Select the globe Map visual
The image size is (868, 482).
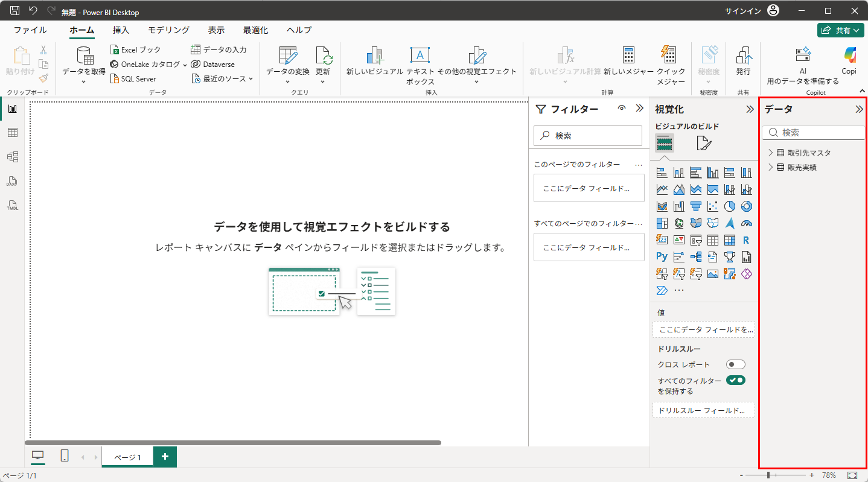tap(679, 223)
